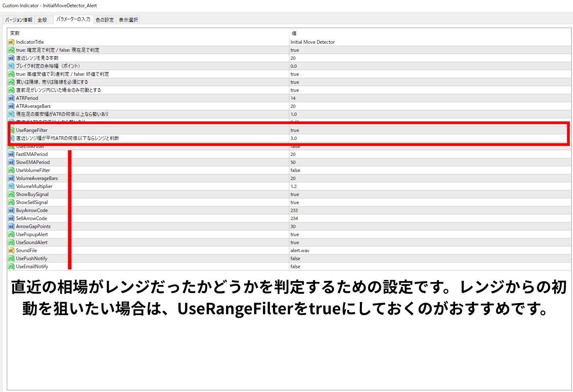The height and width of the screenshot is (392, 573).
Task: Select the UsePopupAlert true value
Action: point(295,234)
